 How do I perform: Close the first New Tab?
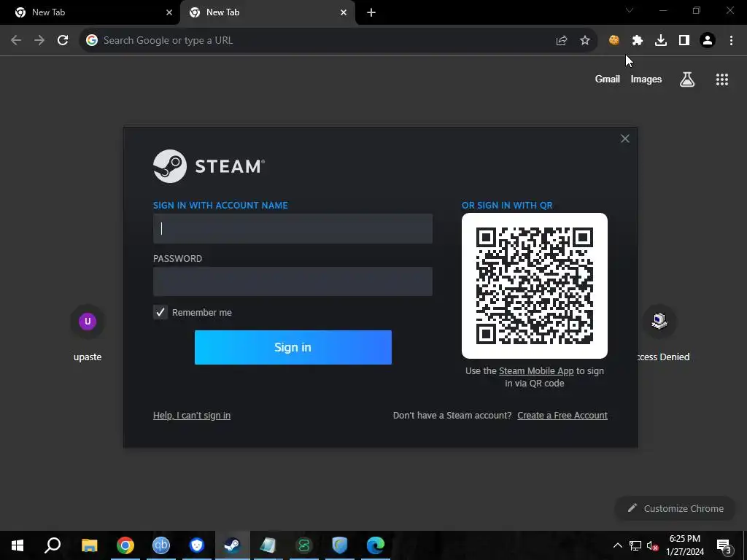coord(169,12)
